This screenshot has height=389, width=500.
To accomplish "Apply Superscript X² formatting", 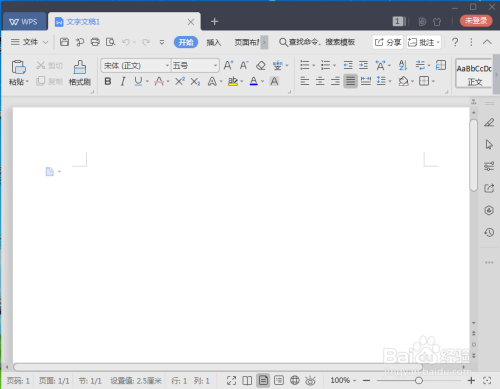I will [x=180, y=81].
